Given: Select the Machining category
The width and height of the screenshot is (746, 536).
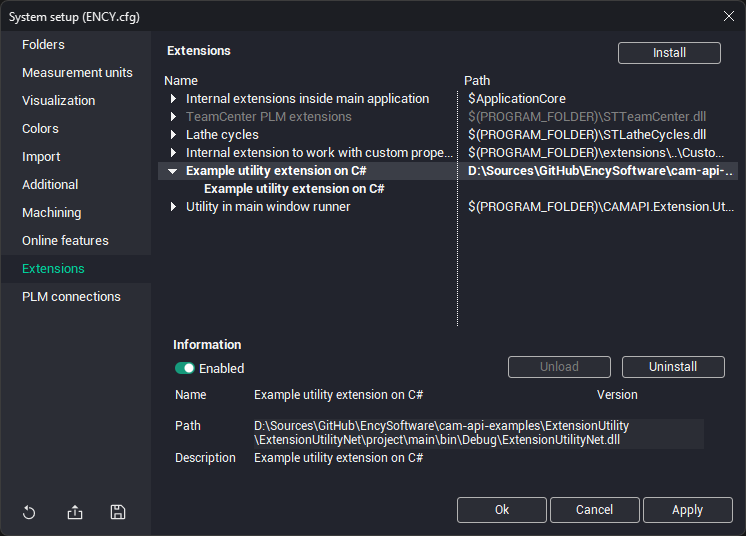Looking at the screenshot, I should pos(52,213).
